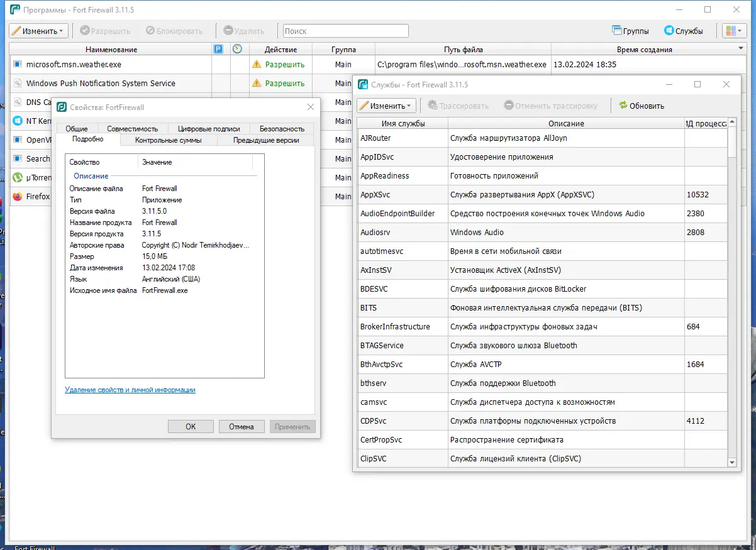
Task: Click the Удалить toolbar button
Action: pyautogui.click(x=244, y=31)
